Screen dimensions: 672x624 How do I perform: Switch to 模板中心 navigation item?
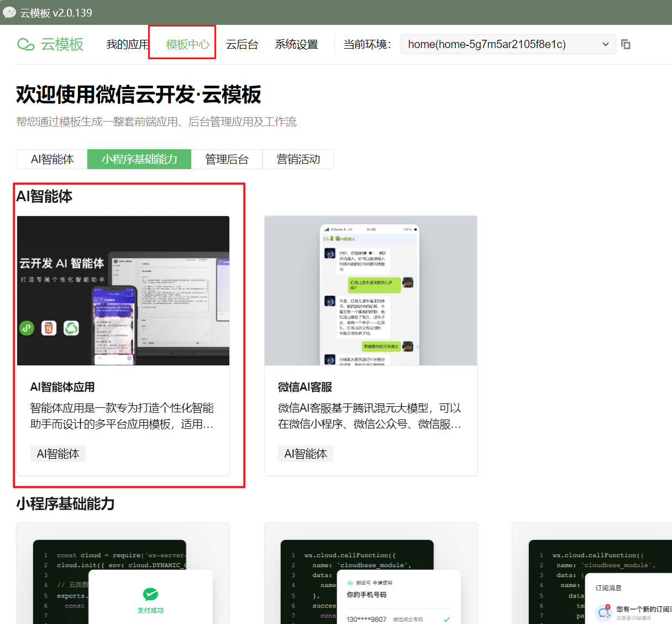pyautogui.click(x=188, y=44)
